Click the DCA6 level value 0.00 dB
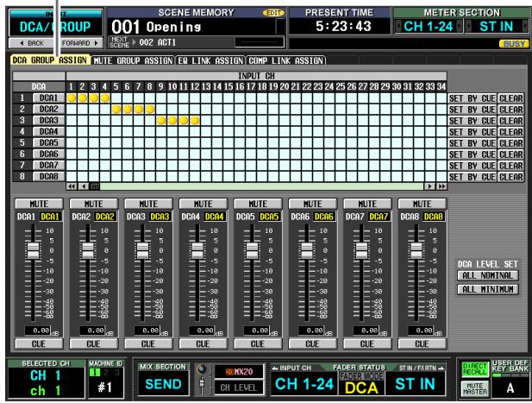This screenshot has width=532, height=403. point(312,331)
